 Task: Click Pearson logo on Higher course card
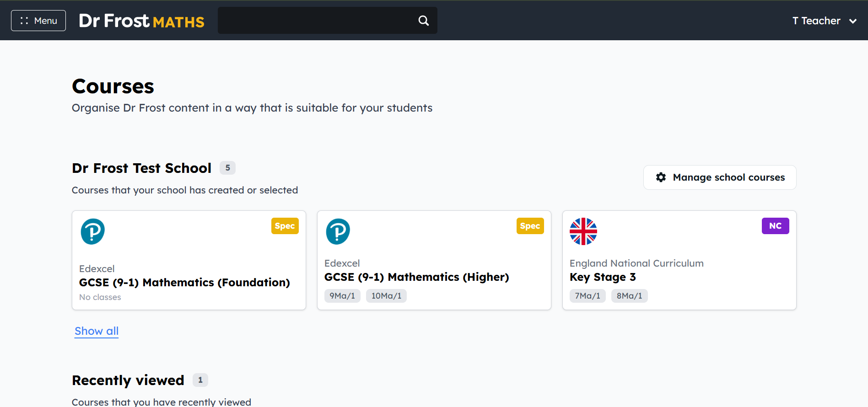pyautogui.click(x=338, y=231)
